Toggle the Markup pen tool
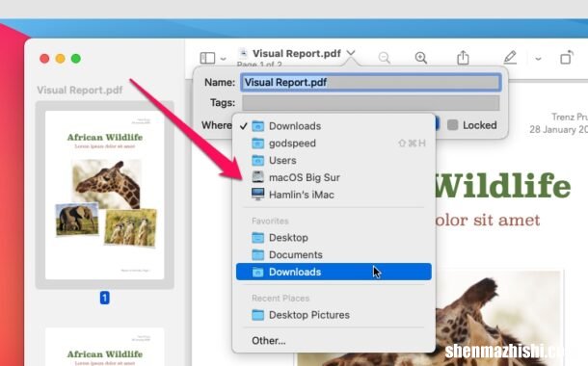Screen dimensions: 588x366 click(510, 58)
